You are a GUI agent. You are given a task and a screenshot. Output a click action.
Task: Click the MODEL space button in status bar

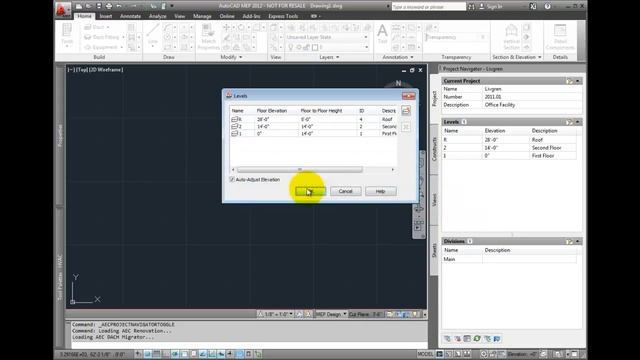tap(425, 354)
